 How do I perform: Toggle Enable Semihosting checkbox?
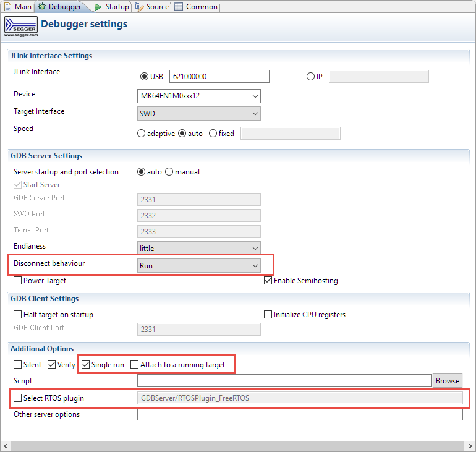[268, 281]
